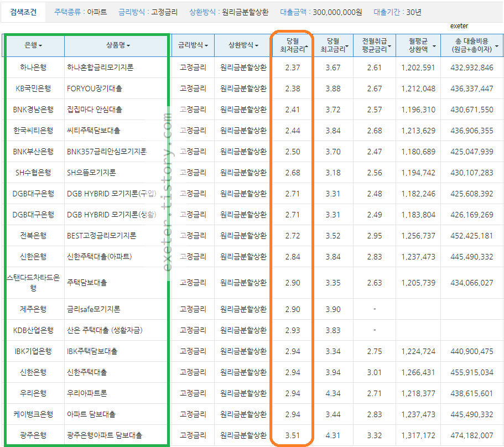Select 하나은행 bank cell
The image size is (504, 447).
pyautogui.click(x=33, y=67)
